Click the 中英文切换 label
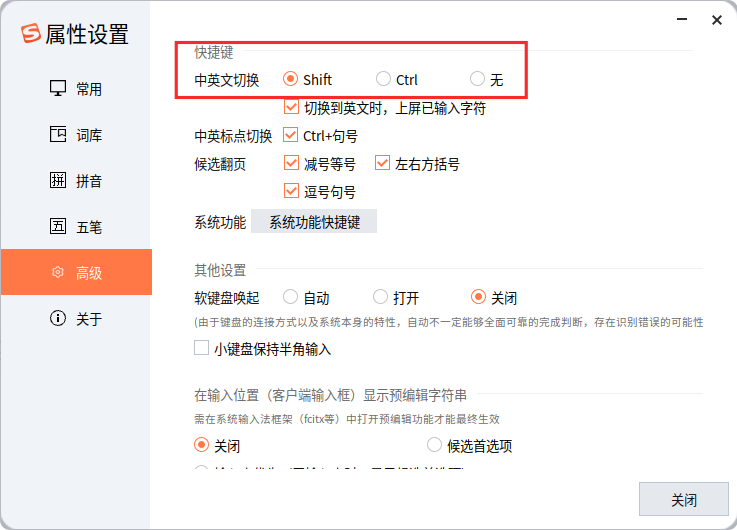This screenshot has height=530, width=737. (x=227, y=80)
